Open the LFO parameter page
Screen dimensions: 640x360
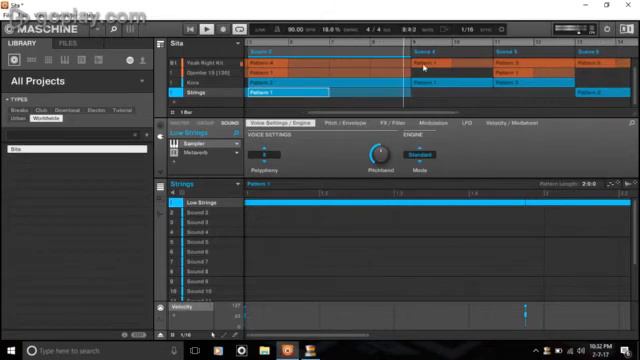pos(467,123)
